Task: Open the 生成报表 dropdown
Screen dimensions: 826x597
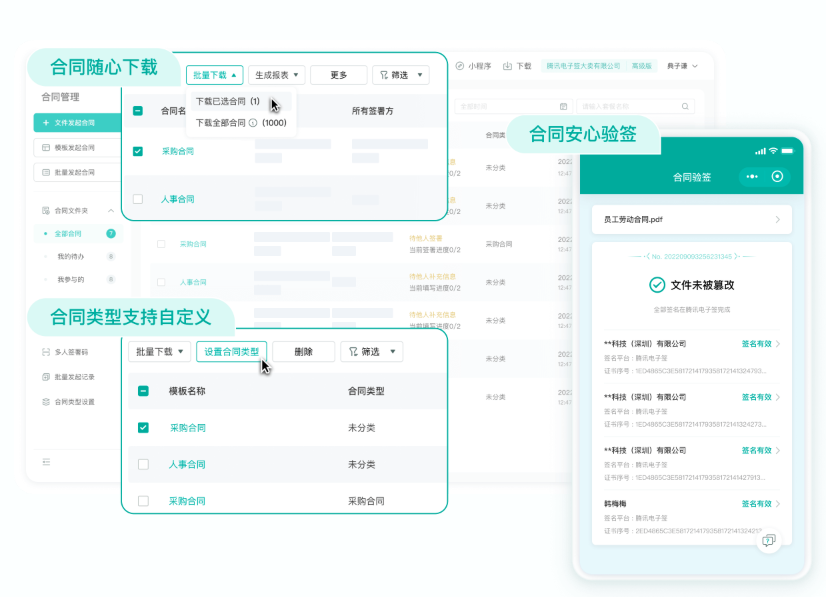Action: click(x=277, y=75)
